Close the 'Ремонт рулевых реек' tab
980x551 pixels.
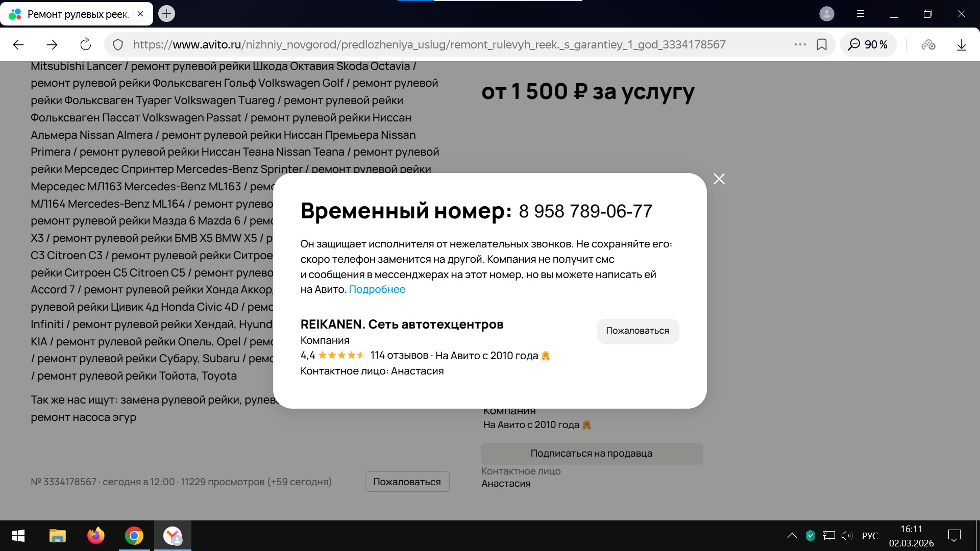[x=140, y=14]
